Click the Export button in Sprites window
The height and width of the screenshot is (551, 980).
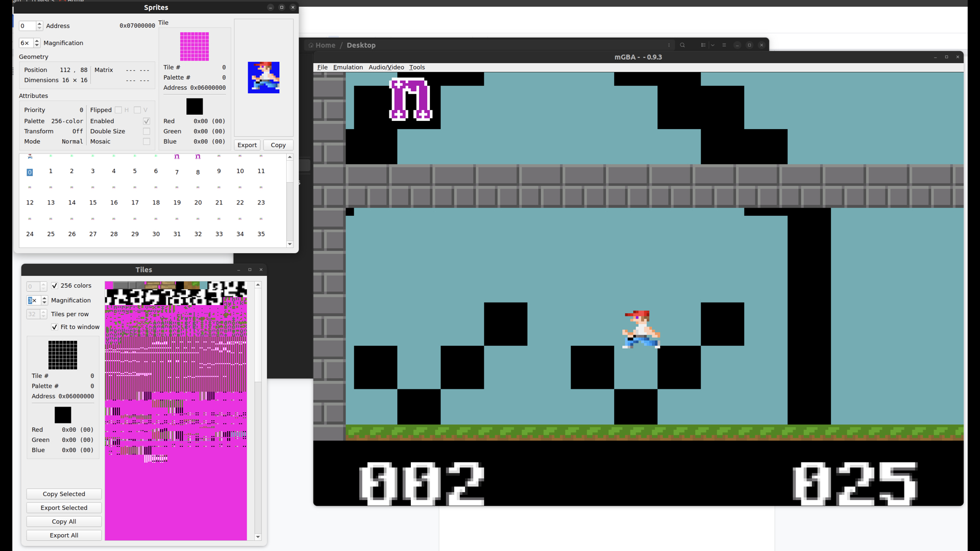(247, 145)
